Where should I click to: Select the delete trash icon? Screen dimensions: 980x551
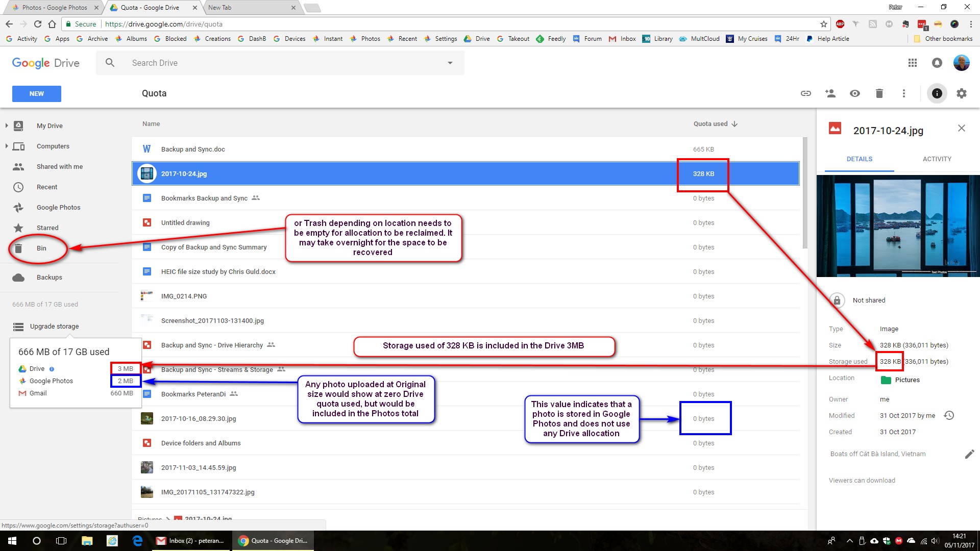pos(879,93)
